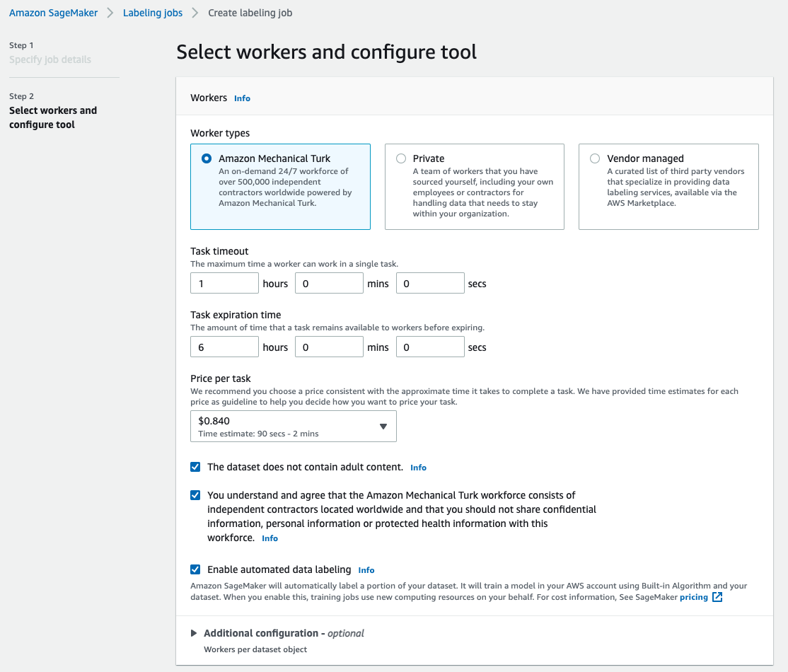Open the SageMaker pricing link
Viewport: 788px width, 672px height.
coord(693,597)
